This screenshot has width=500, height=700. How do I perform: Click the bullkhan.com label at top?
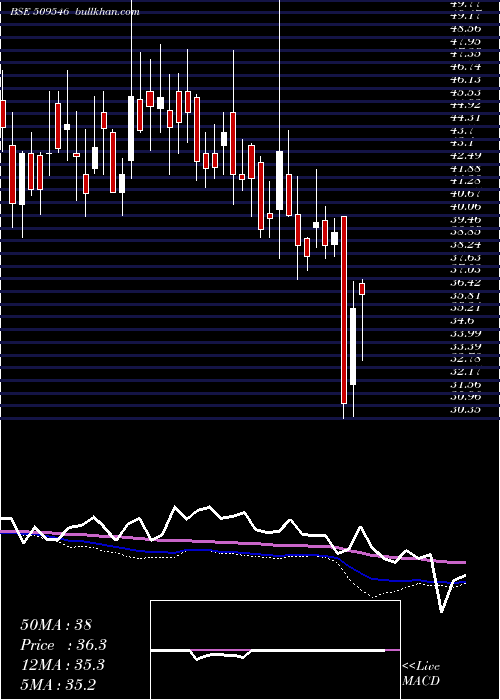(106, 12)
